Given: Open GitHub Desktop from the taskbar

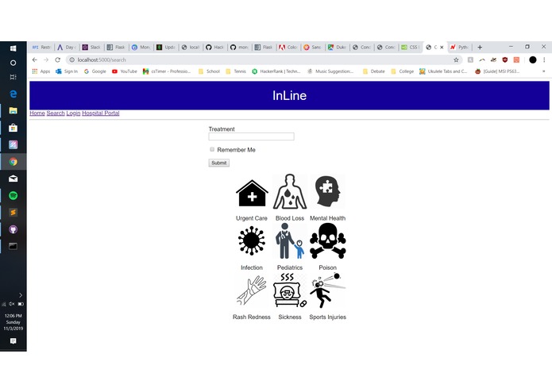Looking at the screenshot, I should tap(13, 229).
